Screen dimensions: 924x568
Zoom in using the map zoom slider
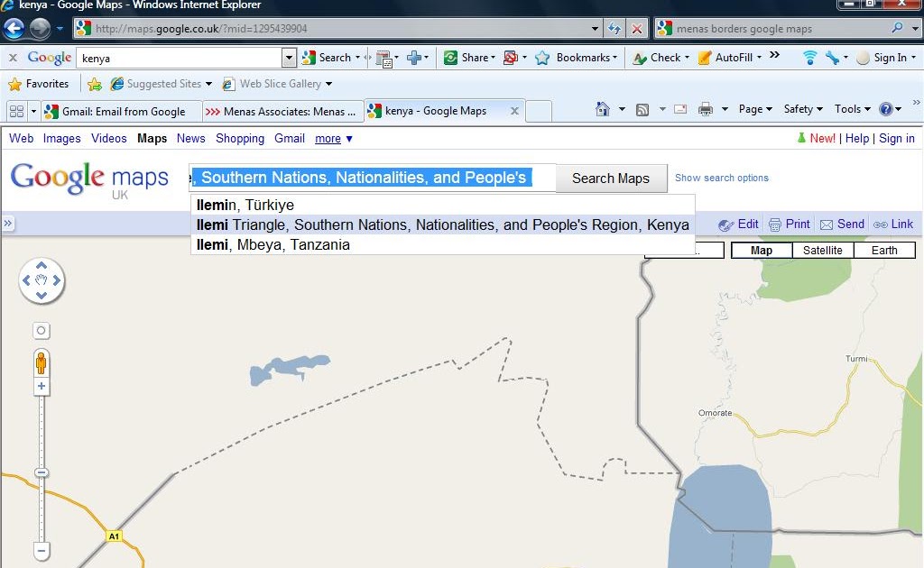[41, 386]
